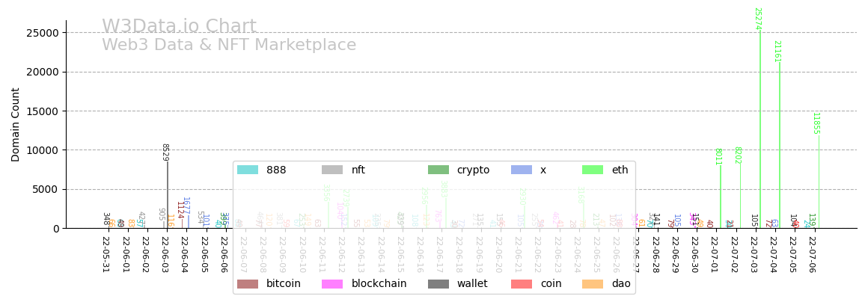The height and width of the screenshot is (299, 868).
Task: Click the 25274 bar value label
Action: pyautogui.click(x=757, y=19)
